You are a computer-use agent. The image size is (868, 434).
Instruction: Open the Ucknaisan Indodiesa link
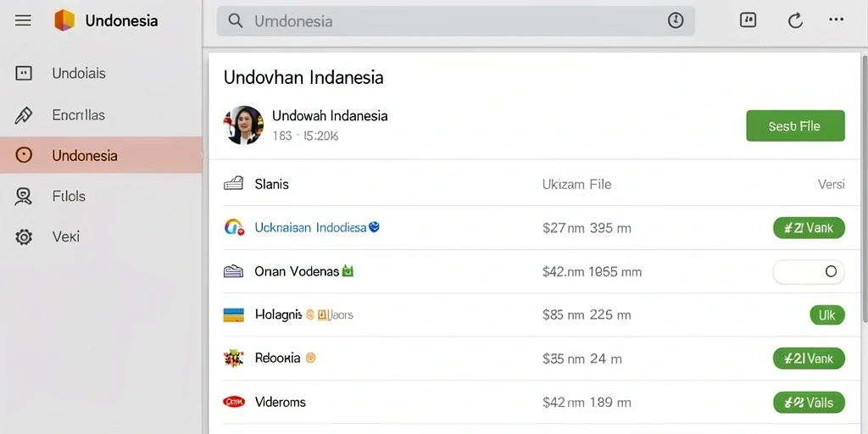tap(310, 227)
